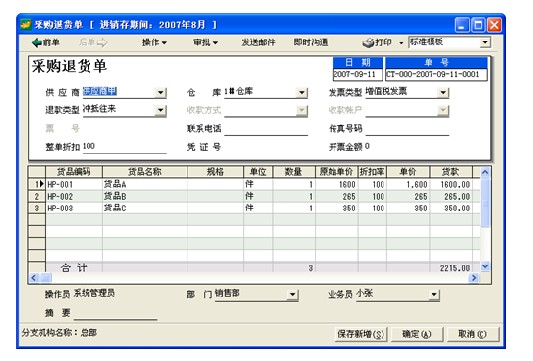Close the 采购退货单 window
Viewport: 533px width, 361px height.
point(494,25)
